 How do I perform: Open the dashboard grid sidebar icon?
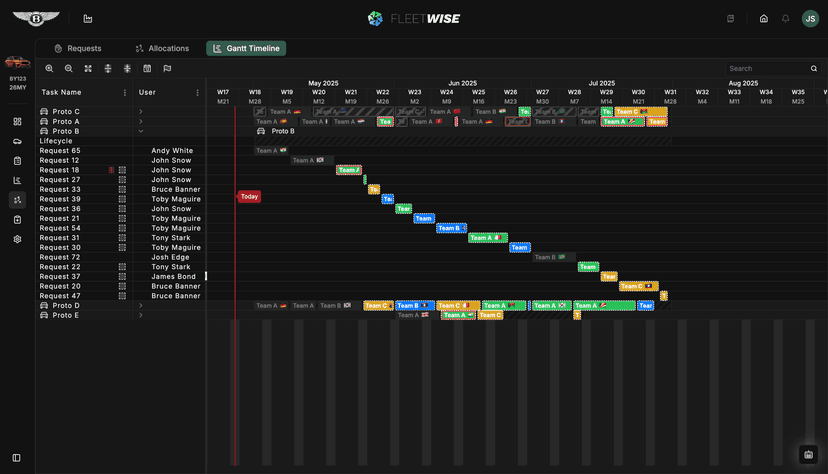(17, 121)
